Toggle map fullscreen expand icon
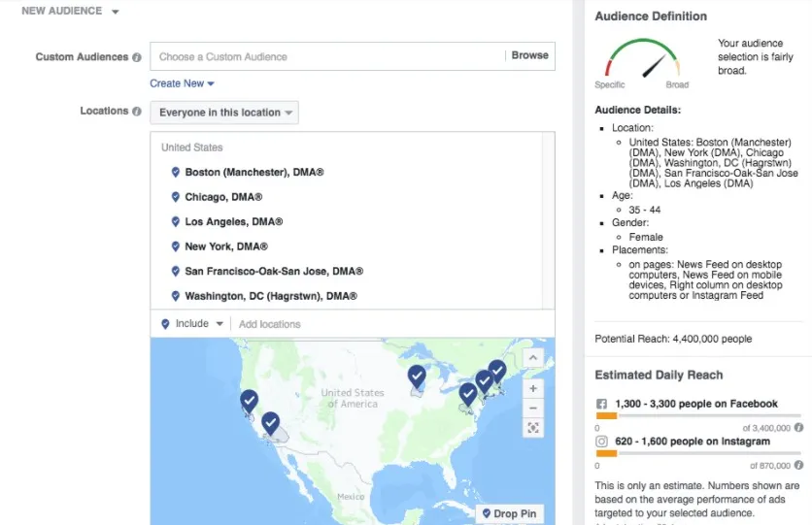 tap(532, 428)
